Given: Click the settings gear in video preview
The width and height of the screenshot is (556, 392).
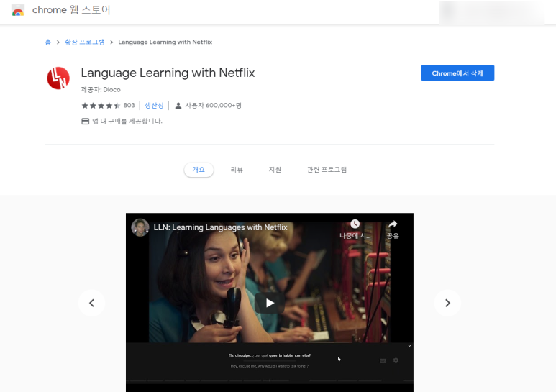Looking at the screenshot, I should [396, 360].
